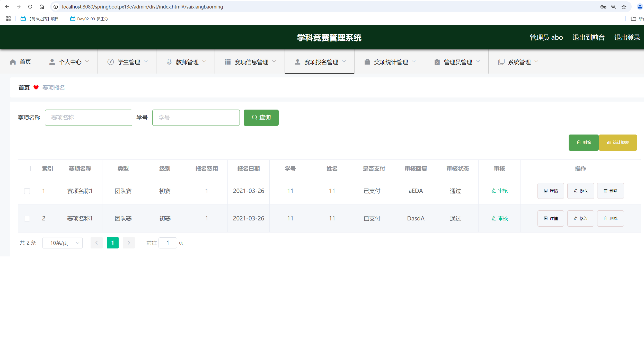
Task: Click the red heart breadcrumb separator
Action: pyautogui.click(x=36, y=87)
